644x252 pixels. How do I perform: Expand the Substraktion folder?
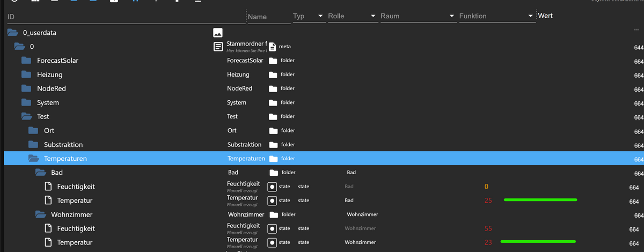click(33, 145)
